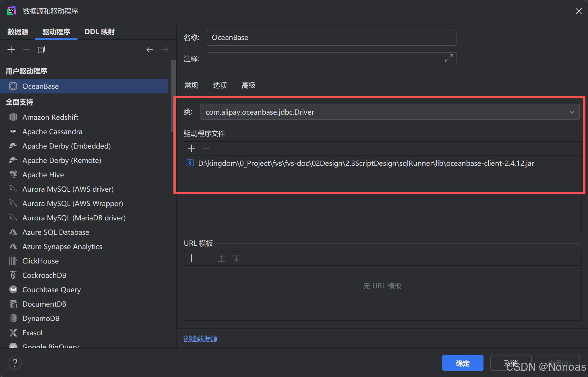Click the 名称 input field
Image resolution: width=588 pixels, height=377 pixels.
(x=331, y=38)
